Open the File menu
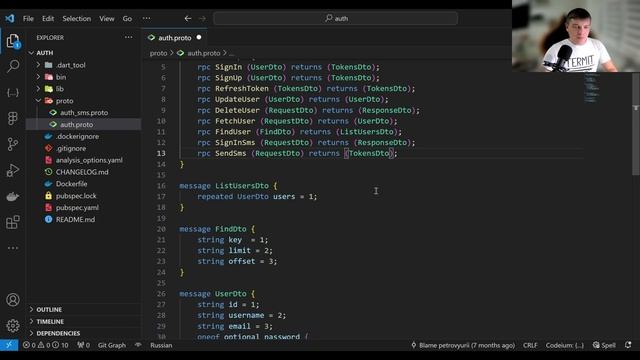640x360 pixels. 28,18
